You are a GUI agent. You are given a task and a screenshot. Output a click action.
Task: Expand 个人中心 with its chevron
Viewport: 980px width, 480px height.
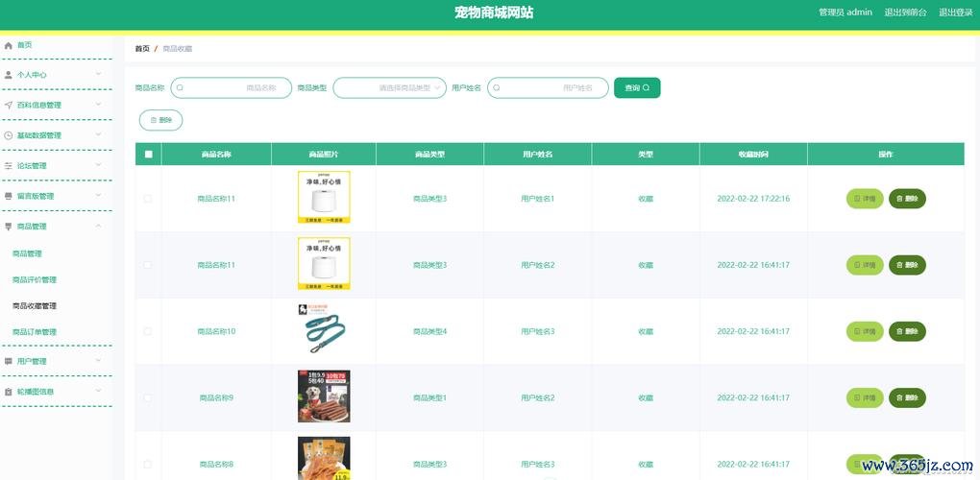[98, 74]
